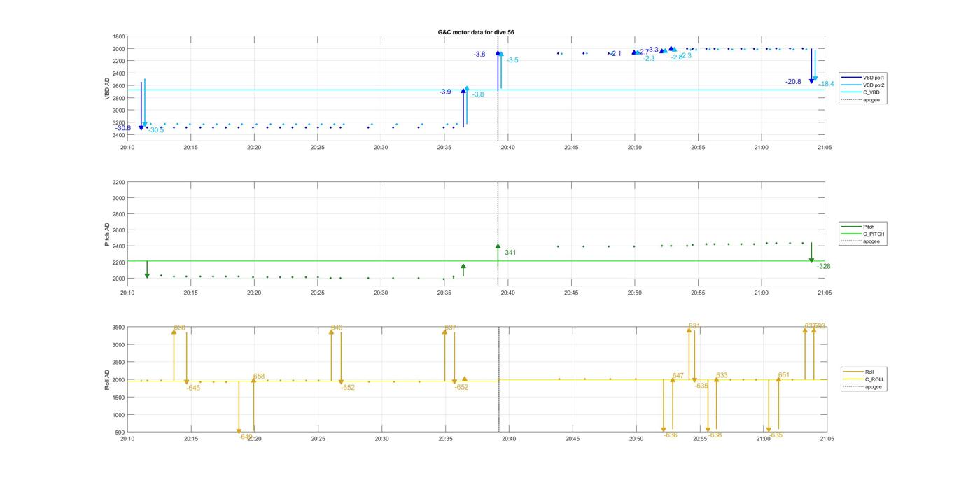Click the "-638" roll data label

click(714, 435)
